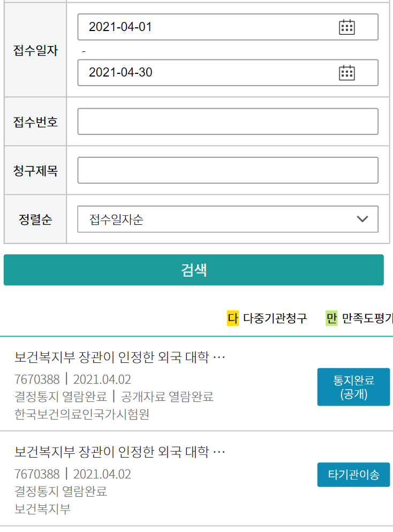The height and width of the screenshot is (532, 393).
Task: Click the yellow 다 badge icon
Action: (232, 318)
